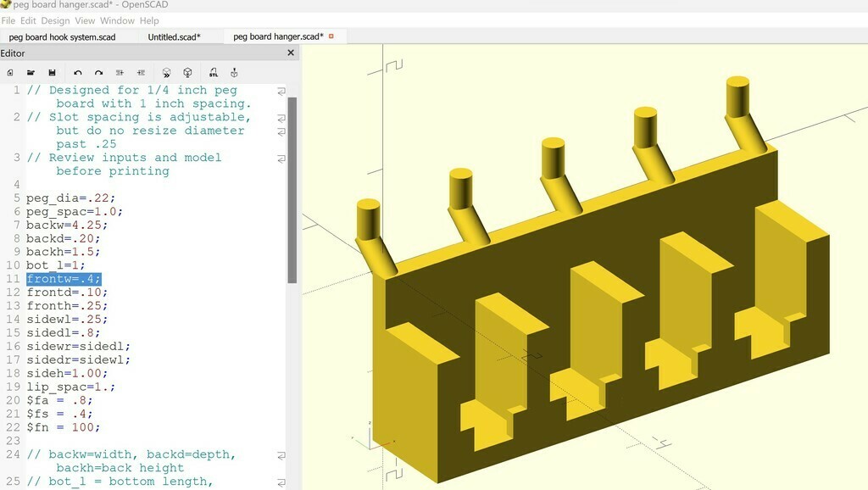This screenshot has height=490, width=868.
Task: Indent the selected code
Action: point(141,73)
